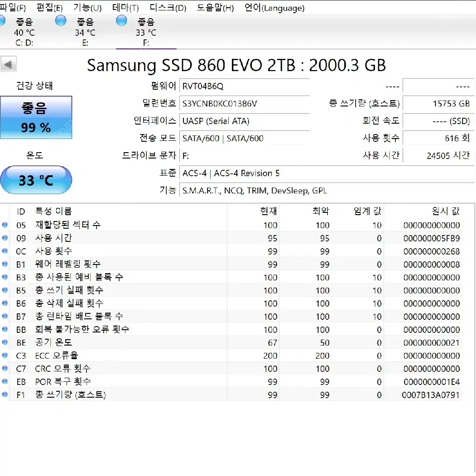The width and height of the screenshot is (476, 476).
Task: Click status dot for attribute B3
Action: 5,277
